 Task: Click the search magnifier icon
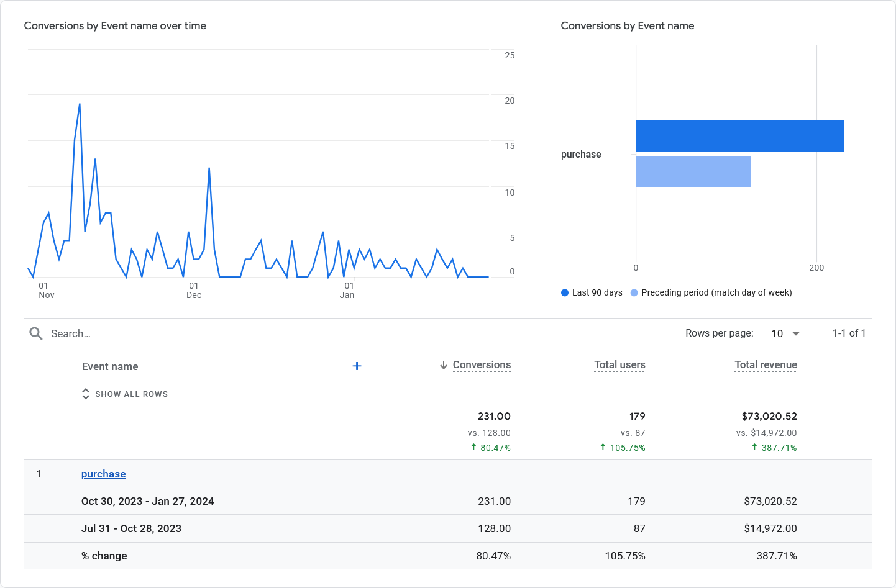[36, 333]
